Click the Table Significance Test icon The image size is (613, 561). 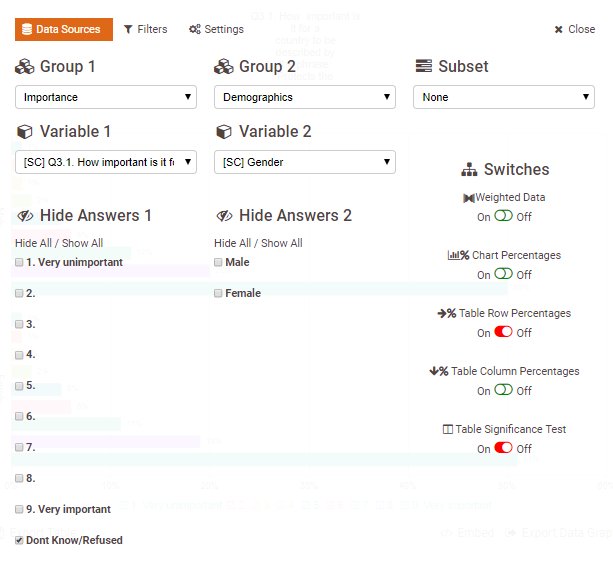pos(448,429)
